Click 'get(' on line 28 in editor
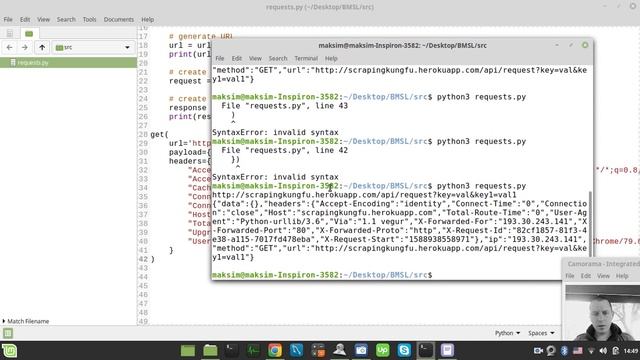Image resolution: width=640 pixels, height=360 pixels. tap(160, 134)
